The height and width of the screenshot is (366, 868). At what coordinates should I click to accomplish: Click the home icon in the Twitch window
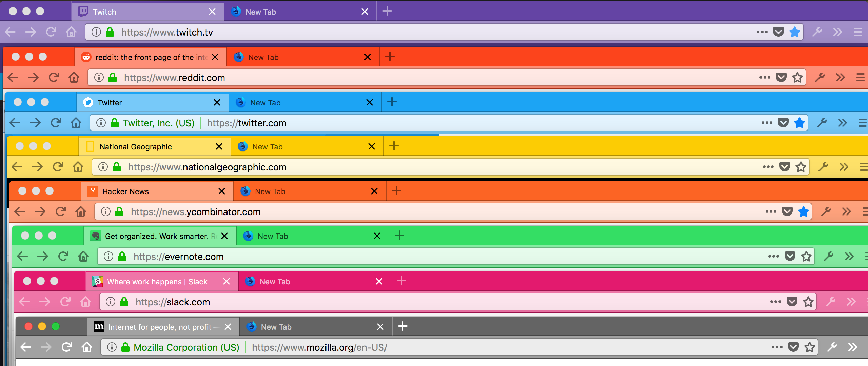(71, 32)
